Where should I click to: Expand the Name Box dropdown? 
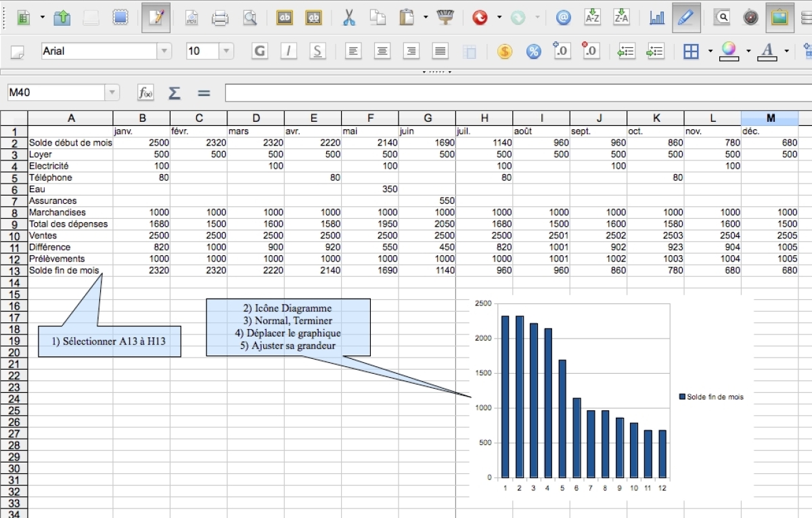(112, 93)
